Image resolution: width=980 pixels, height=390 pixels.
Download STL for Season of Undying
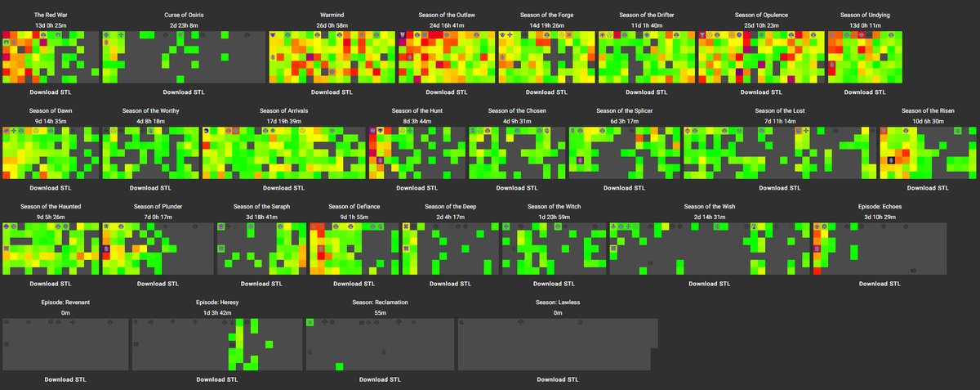pyautogui.click(x=865, y=92)
